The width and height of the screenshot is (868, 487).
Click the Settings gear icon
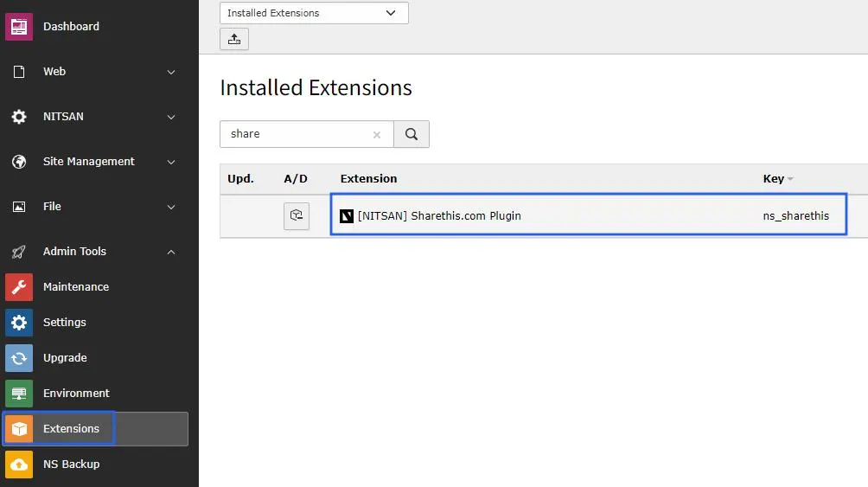click(19, 323)
